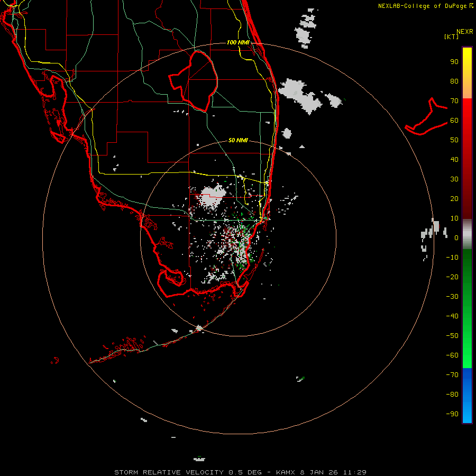Image resolution: width=476 pixels, height=476 pixels.
Task: Click the 60 value on velocity scale
Action: [454, 121]
